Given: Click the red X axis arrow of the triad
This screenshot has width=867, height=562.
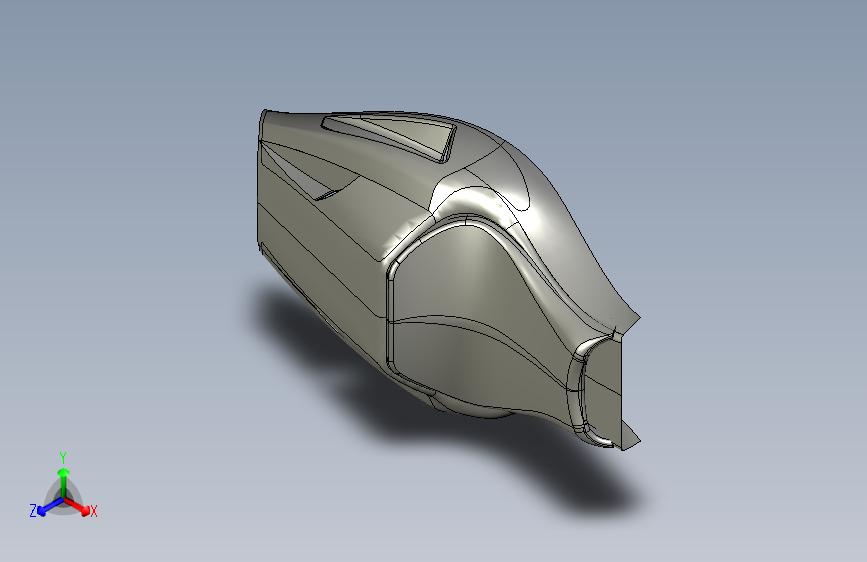Looking at the screenshot, I should (77, 507).
